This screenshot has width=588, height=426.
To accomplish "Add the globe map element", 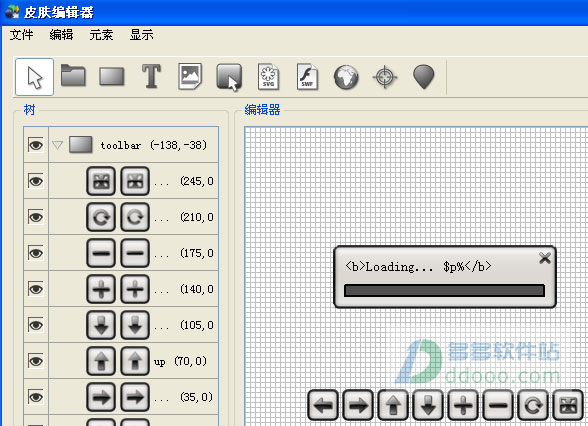I will (x=346, y=77).
